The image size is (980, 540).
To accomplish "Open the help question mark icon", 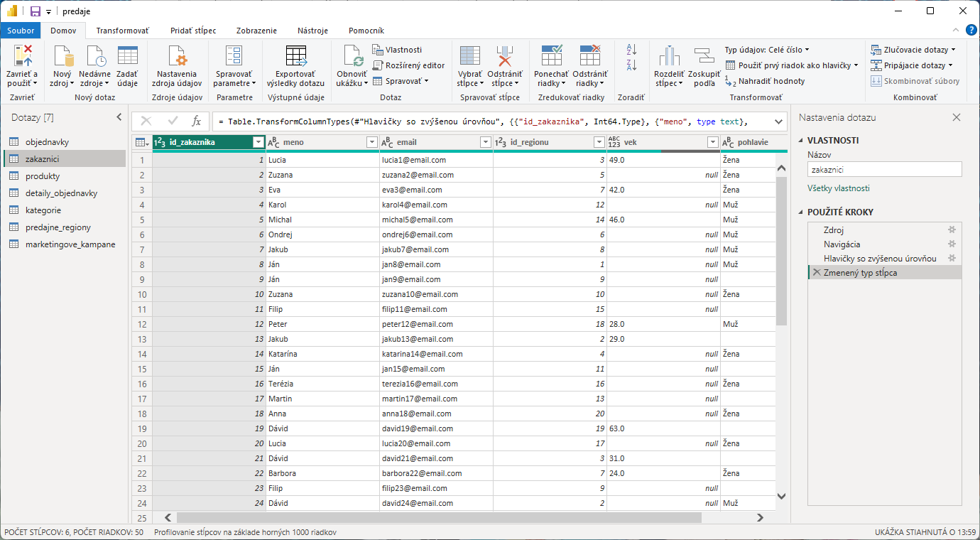I will (971, 30).
